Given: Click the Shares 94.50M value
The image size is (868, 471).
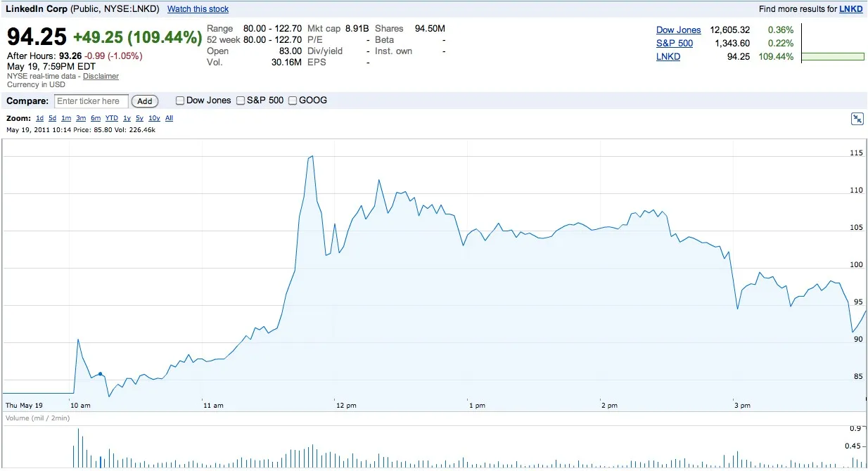Looking at the screenshot, I should 430,29.
